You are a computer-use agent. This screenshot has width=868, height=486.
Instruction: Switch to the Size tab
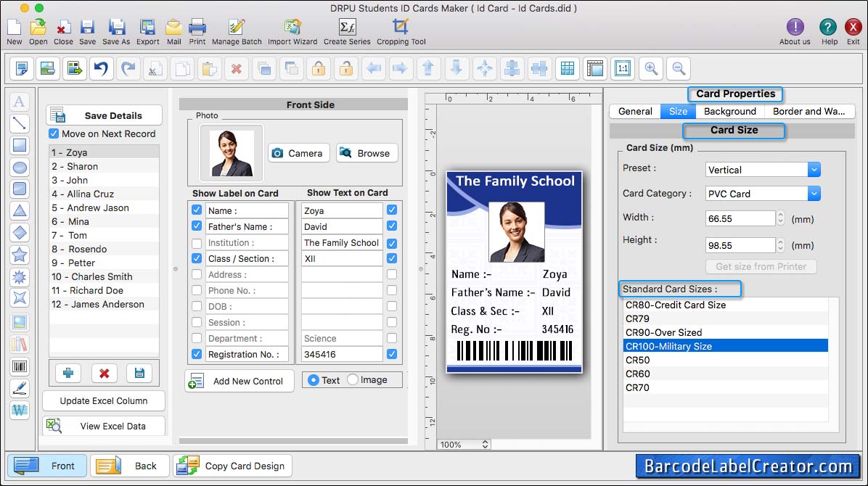[x=678, y=111]
